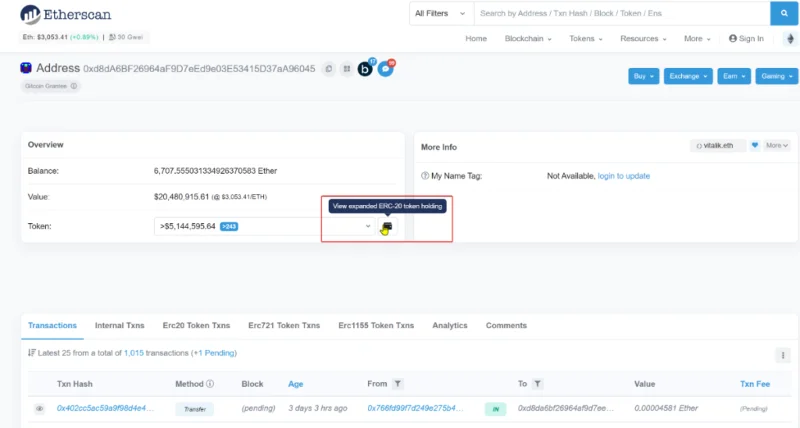800x428 pixels.
Task: Open the Earn dropdown
Action: pyautogui.click(x=734, y=76)
